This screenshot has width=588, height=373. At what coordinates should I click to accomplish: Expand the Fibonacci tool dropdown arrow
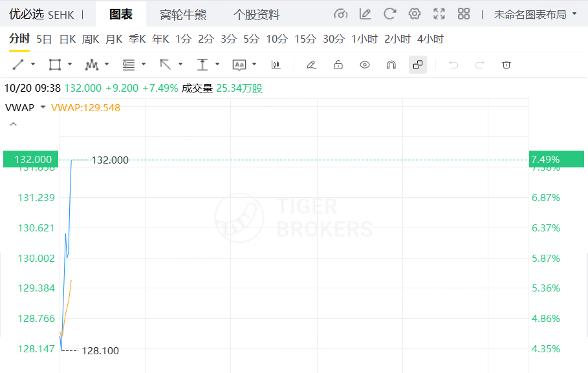(144, 64)
